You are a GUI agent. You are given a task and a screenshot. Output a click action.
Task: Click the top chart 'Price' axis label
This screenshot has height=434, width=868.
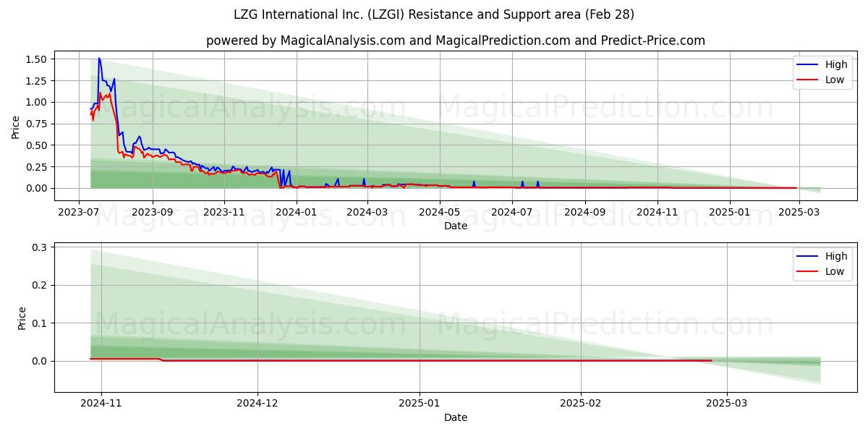click(16, 126)
